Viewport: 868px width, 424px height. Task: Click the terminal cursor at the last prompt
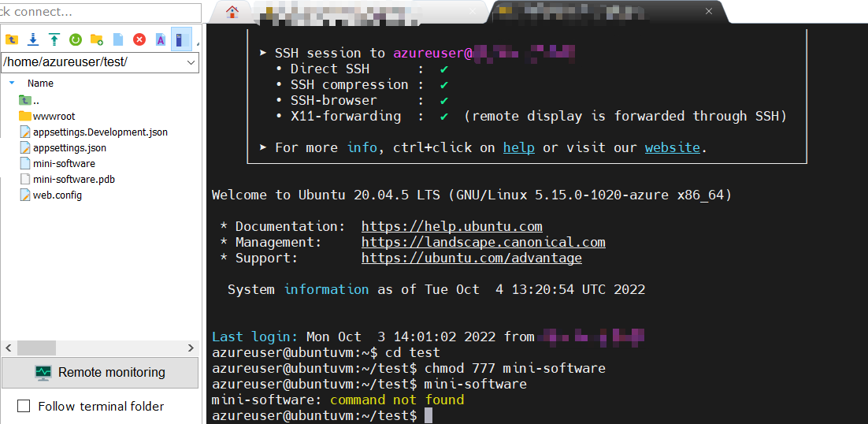428,415
